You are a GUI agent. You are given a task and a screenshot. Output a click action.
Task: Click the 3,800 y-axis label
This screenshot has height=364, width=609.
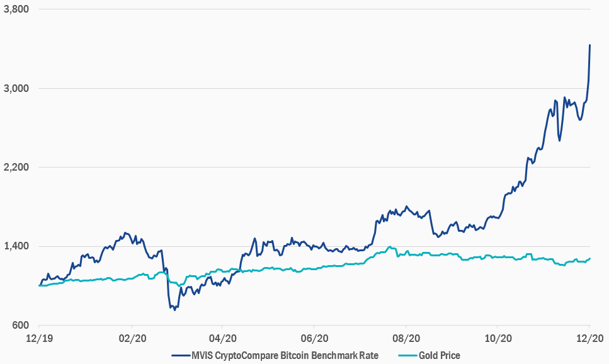[x=17, y=10]
